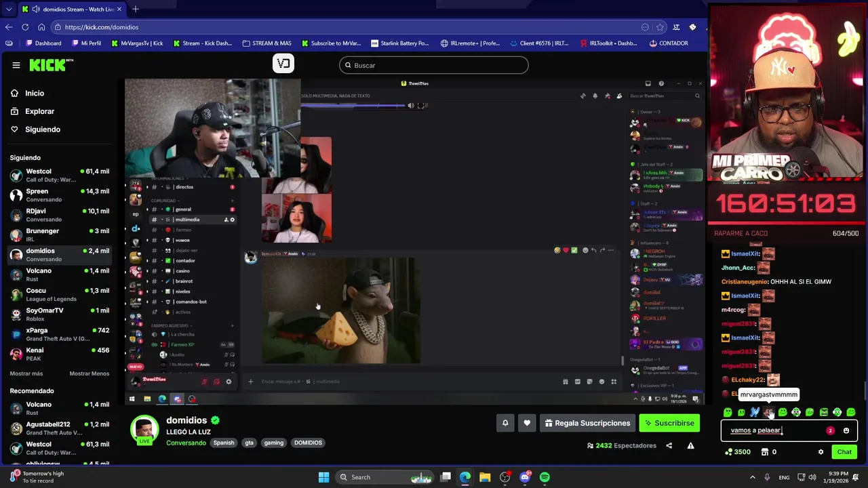
Task: Open the emoji picker in chat
Action: coord(846,430)
